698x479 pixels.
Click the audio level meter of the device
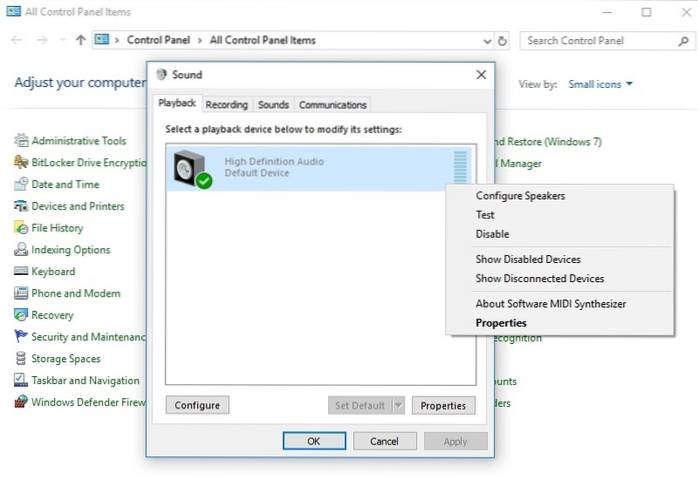point(460,167)
